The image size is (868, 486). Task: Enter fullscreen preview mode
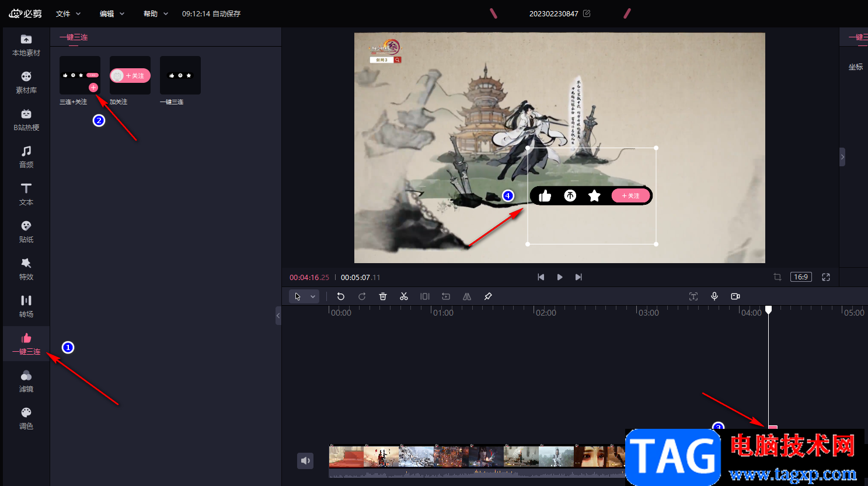(x=826, y=277)
